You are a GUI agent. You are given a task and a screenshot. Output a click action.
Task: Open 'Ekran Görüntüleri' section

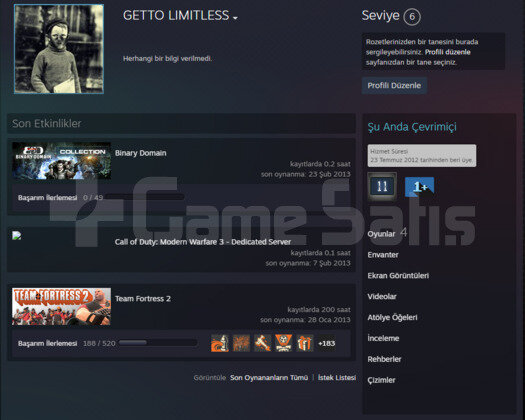pos(398,276)
